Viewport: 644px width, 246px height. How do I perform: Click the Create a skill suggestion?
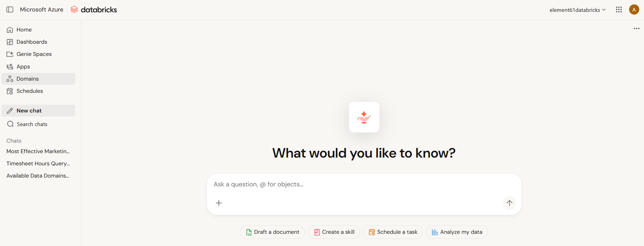point(334,232)
